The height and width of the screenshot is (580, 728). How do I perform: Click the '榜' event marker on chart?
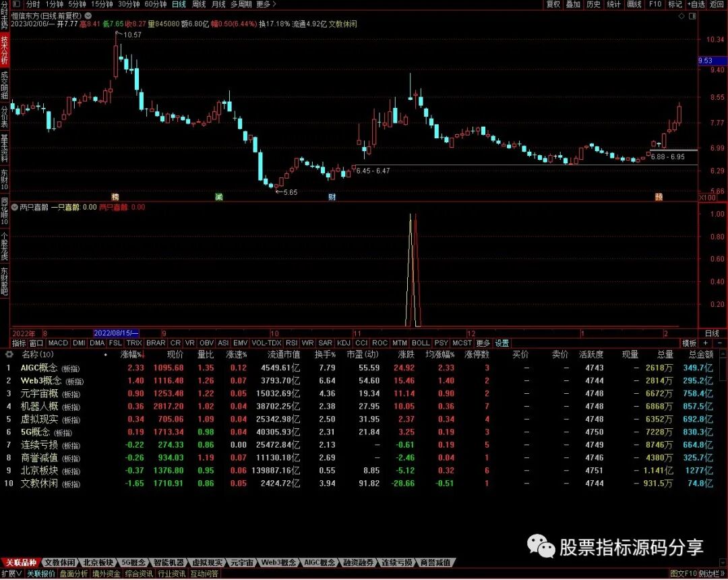pyautogui.click(x=115, y=197)
